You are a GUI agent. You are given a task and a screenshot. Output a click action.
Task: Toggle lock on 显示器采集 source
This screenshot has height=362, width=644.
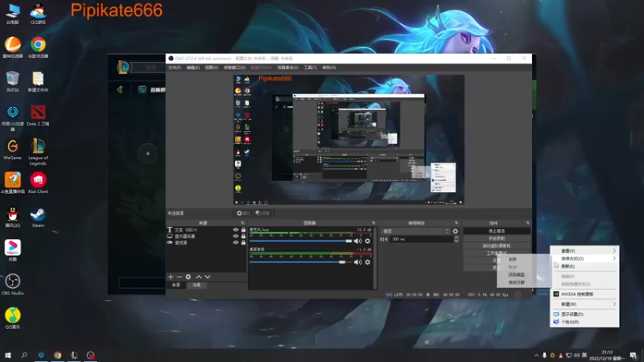243,236
